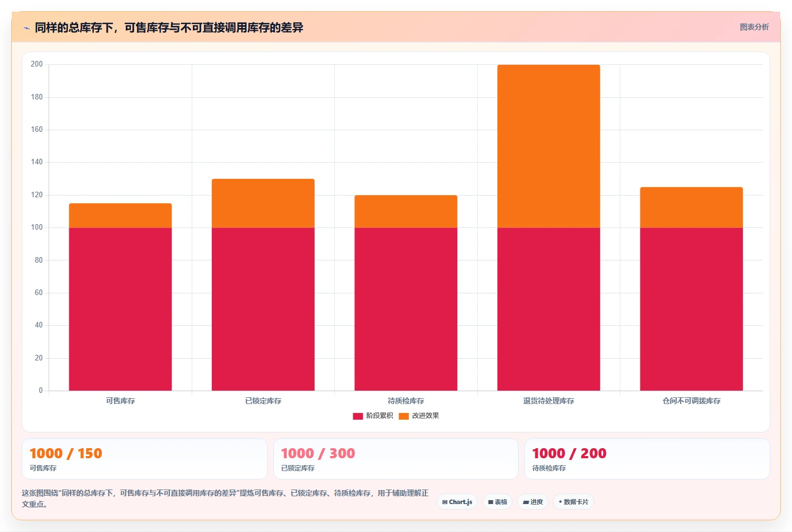Viewport: 792px width, 532px height.
Task: Click the 表格 tag
Action: pos(497,502)
